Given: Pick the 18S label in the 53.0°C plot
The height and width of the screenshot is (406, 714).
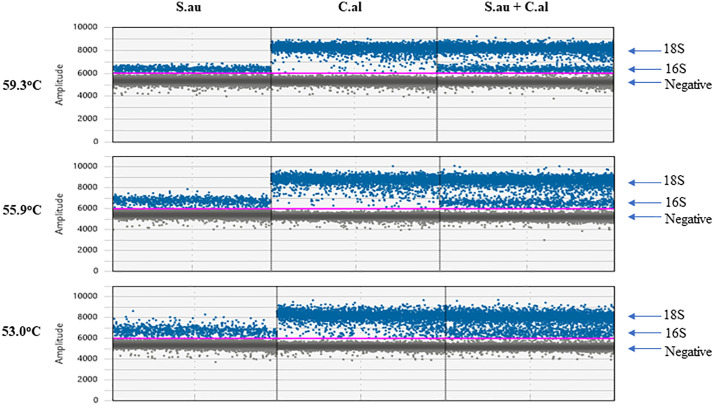Looking at the screenshot, I should point(674,315).
